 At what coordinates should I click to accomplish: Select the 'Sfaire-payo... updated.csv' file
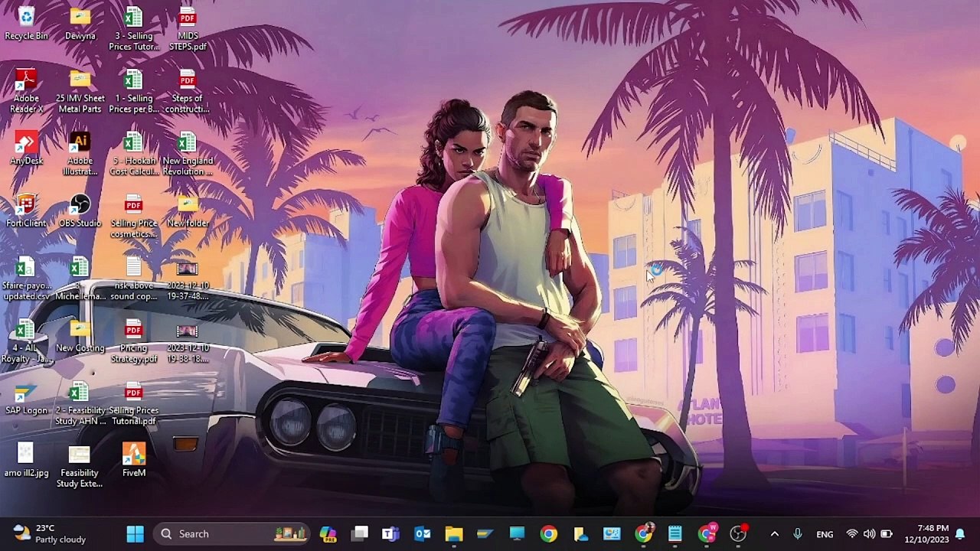point(26,279)
